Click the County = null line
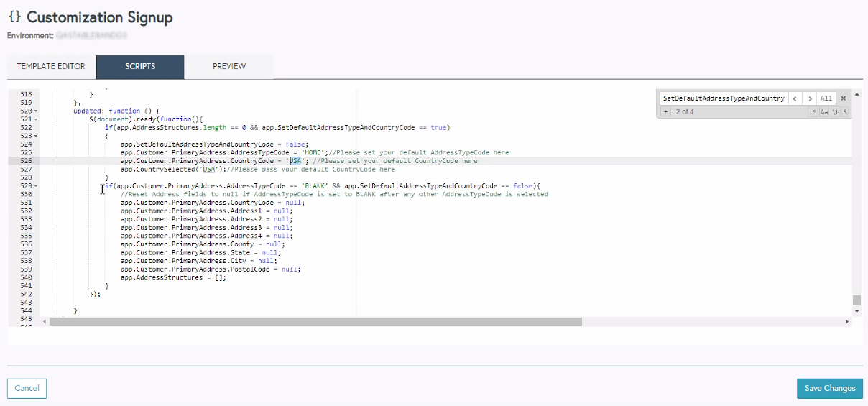Viewport: 868px width, 406px height. 203,244
